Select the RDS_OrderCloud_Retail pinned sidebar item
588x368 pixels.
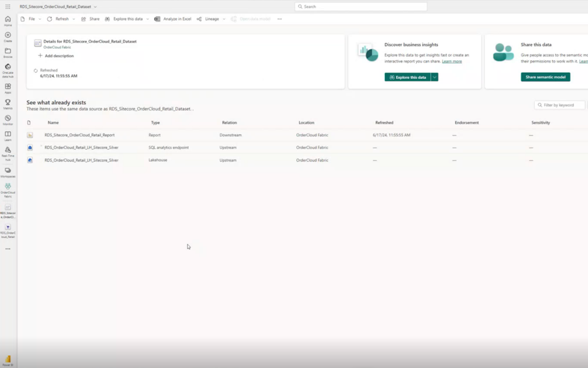(8, 231)
